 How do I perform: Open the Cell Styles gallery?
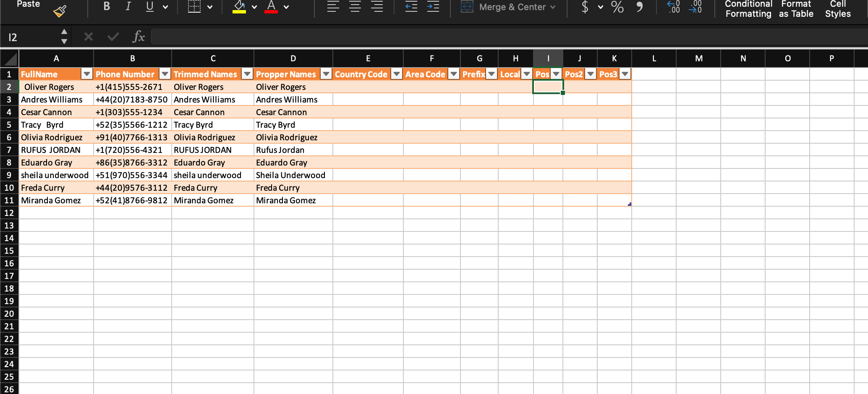[837, 9]
